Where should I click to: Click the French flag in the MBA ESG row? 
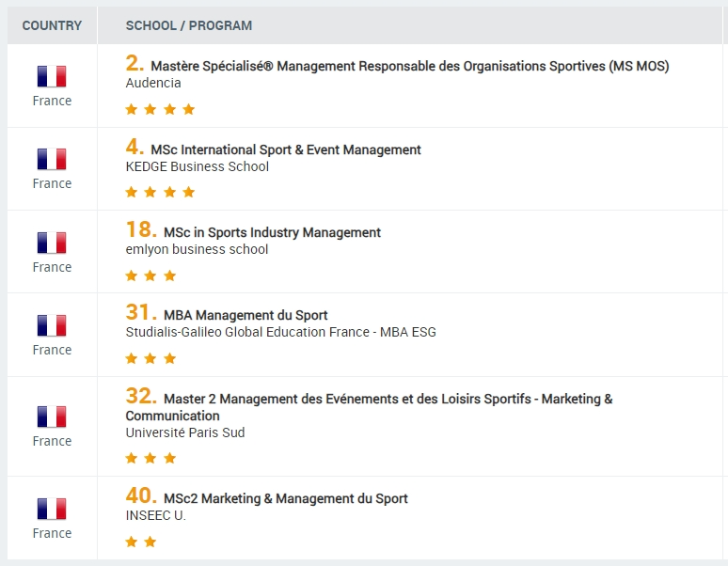click(x=52, y=326)
